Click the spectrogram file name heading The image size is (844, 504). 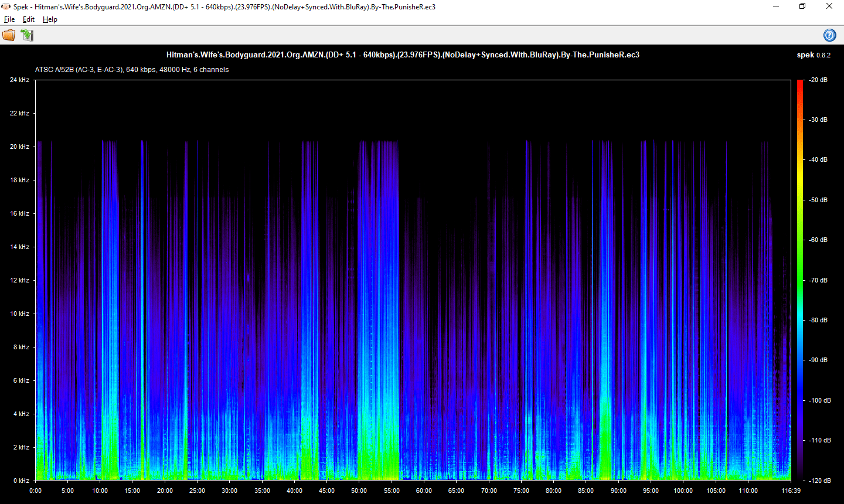403,55
